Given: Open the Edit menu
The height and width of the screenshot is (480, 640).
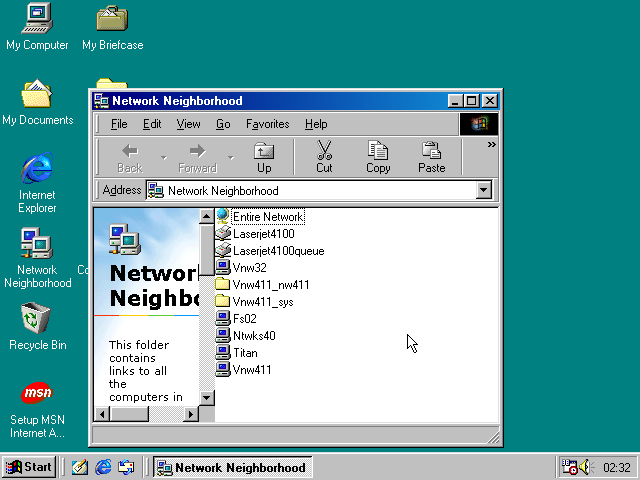Looking at the screenshot, I should (x=152, y=124).
